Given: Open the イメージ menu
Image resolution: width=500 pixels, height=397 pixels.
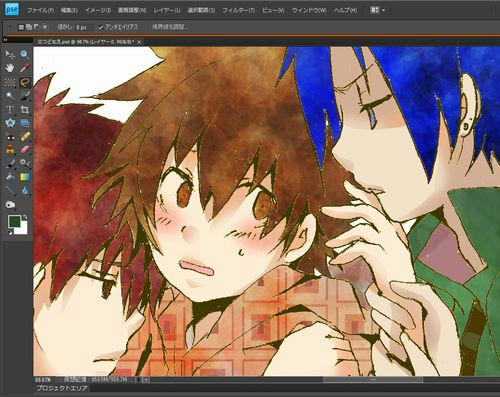Looking at the screenshot, I should coord(98,10).
